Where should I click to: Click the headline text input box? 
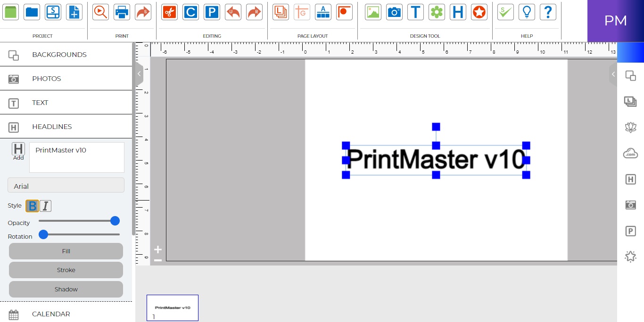click(x=77, y=157)
